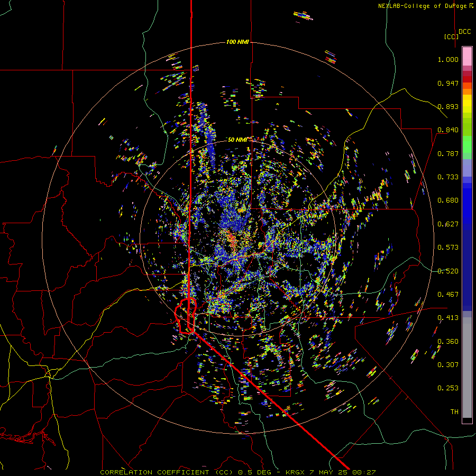Select the 0.680 scale value
Image resolution: width=476 pixels, height=476 pixels.
(x=448, y=200)
